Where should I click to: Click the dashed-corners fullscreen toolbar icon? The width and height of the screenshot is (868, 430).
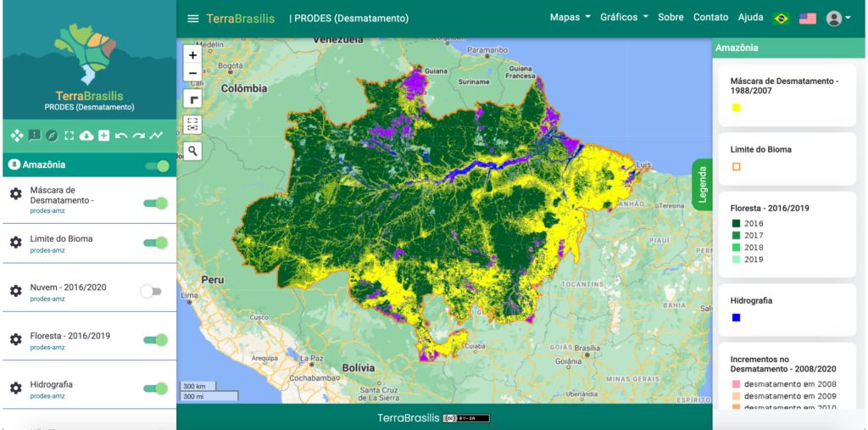pyautogui.click(x=69, y=135)
